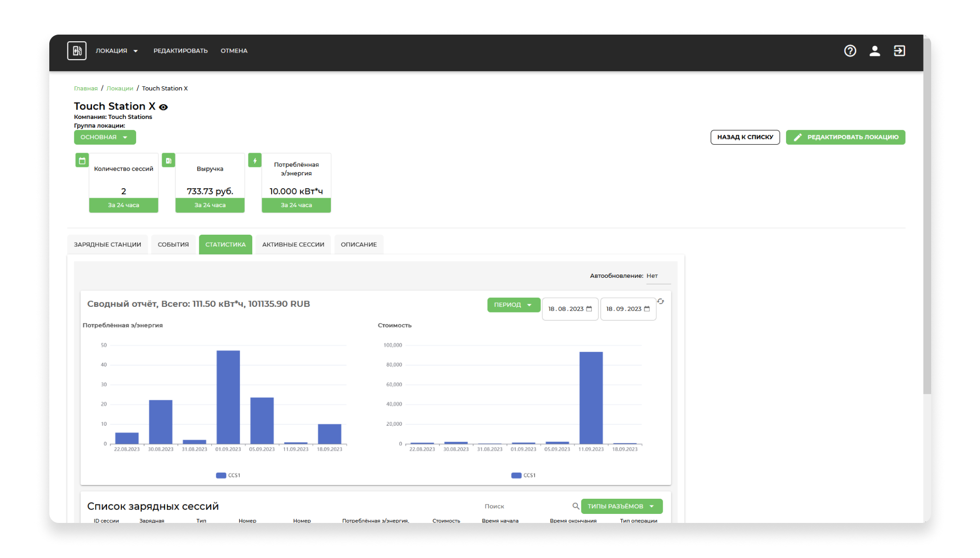Open the Описание tab
Screen dimensions: 980x558
(x=358, y=245)
